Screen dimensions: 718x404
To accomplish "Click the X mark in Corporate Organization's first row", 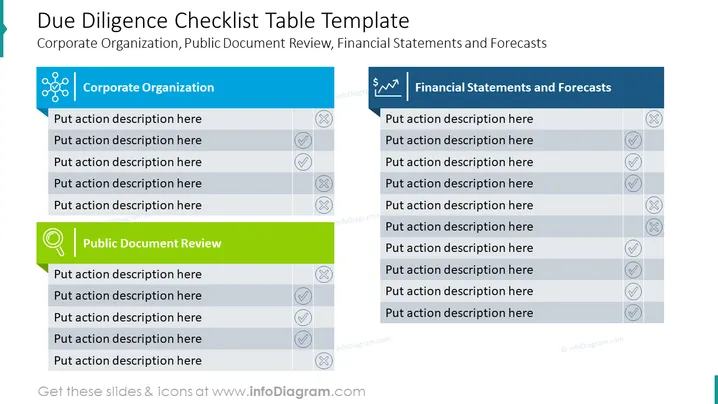I will coord(324,119).
